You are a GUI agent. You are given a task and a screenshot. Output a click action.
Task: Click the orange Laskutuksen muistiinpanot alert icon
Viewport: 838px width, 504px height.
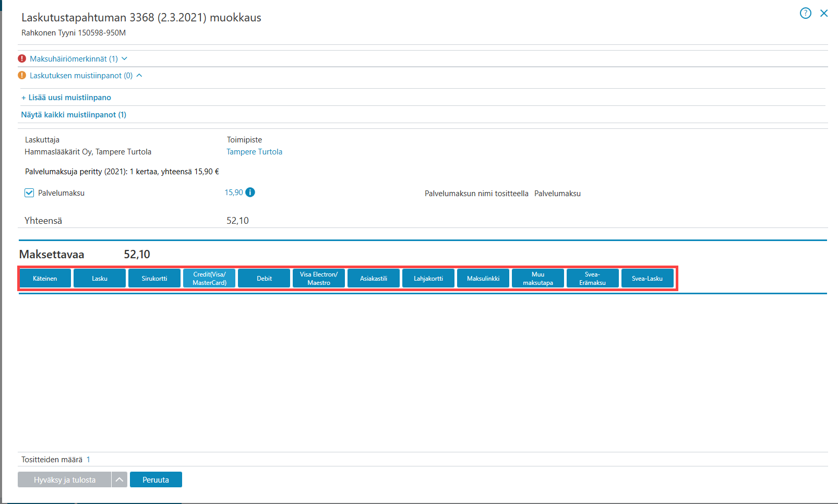coord(22,75)
